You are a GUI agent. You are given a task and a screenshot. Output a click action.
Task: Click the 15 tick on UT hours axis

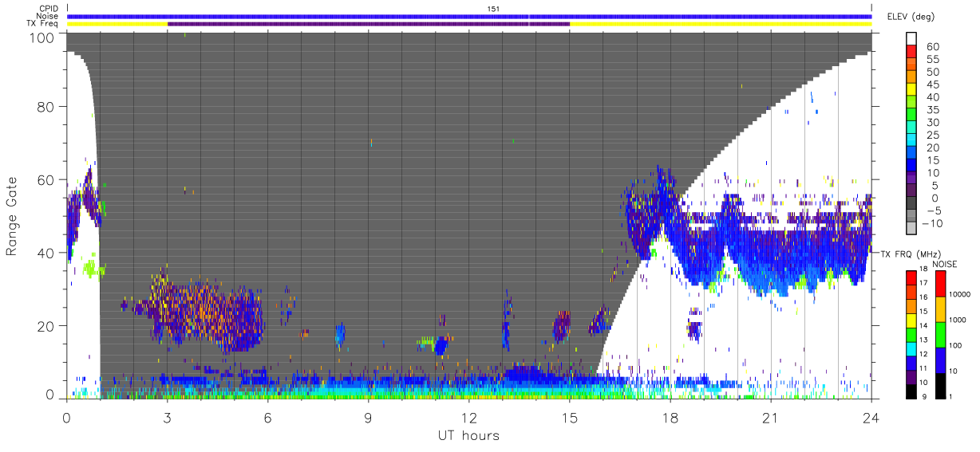click(569, 417)
